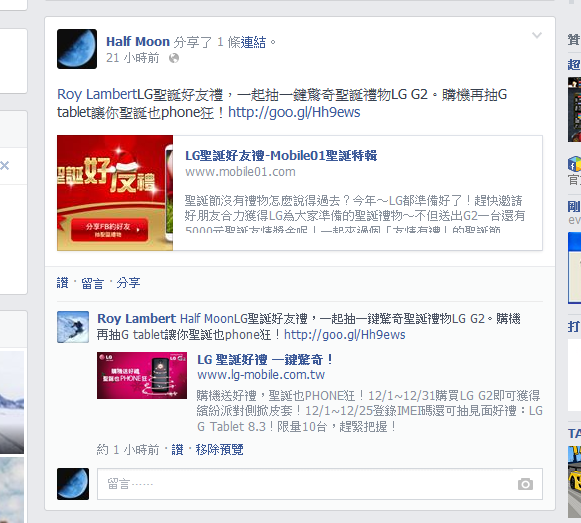Image resolution: width=581 pixels, height=523 pixels.
Task: Click Roy Lambert's name in the comment
Action: pos(136,319)
